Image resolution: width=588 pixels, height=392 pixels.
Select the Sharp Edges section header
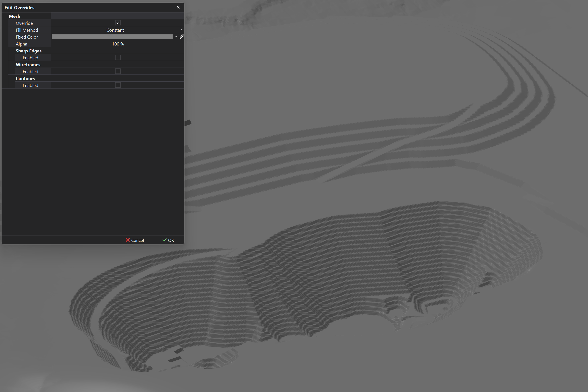(29, 50)
